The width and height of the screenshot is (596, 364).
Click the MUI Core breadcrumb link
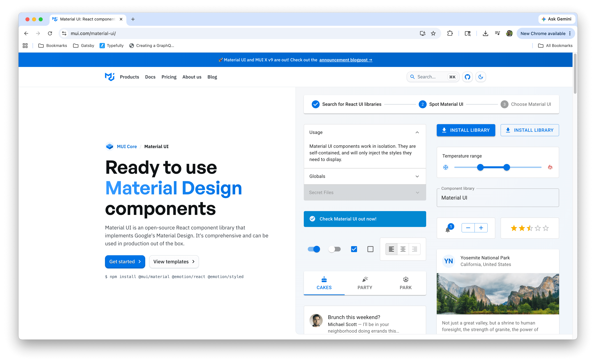tap(127, 147)
